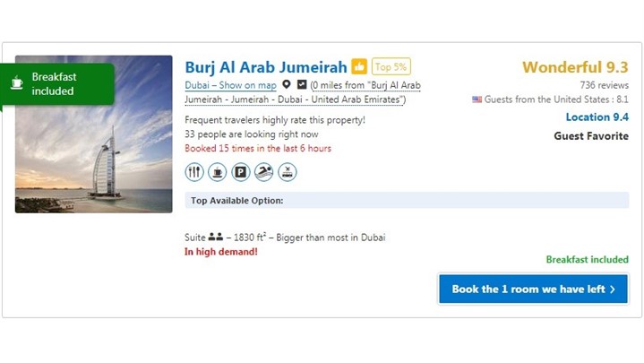The image size is (644, 363).
Task: Click the Wonderful 9.3 review score
Action: coord(575,67)
